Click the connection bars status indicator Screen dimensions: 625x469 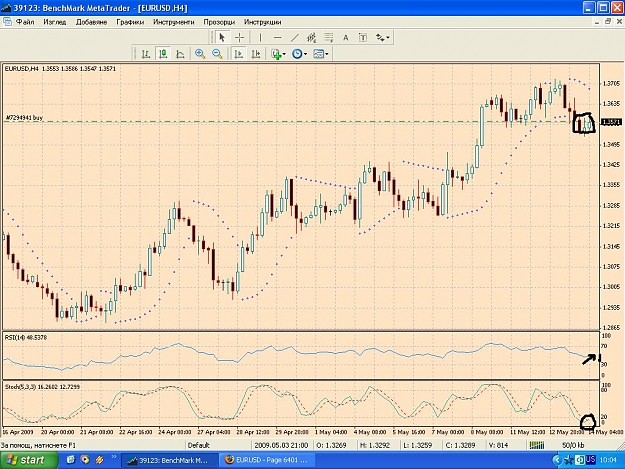(537, 445)
